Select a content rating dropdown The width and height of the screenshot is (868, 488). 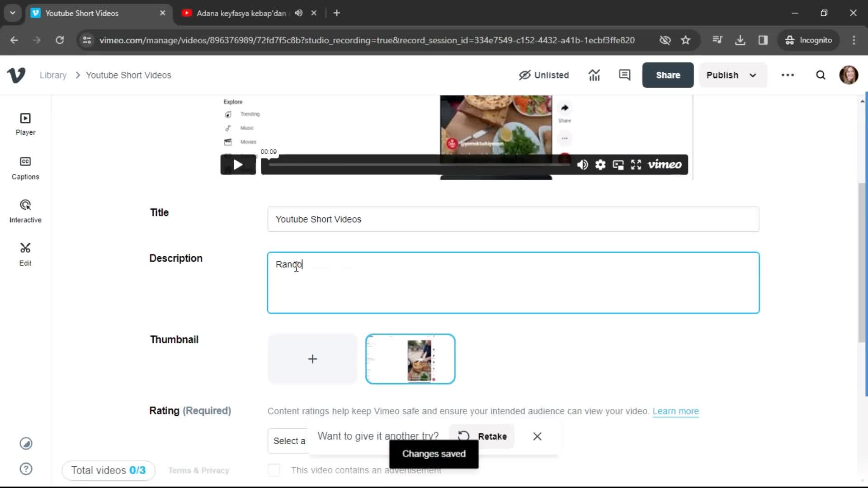pyautogui.click(x=289, y=441)
